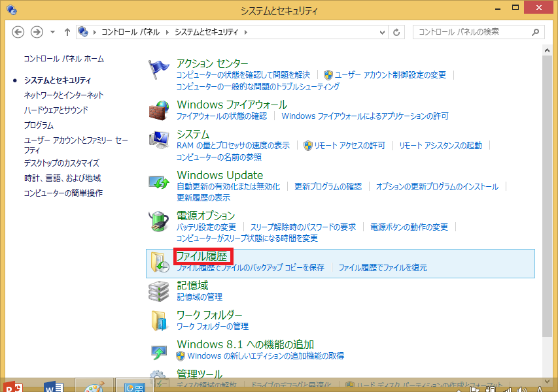Click the Work Folders folder icon
This screenshot has height=392, width=558.
pos(159,321)
